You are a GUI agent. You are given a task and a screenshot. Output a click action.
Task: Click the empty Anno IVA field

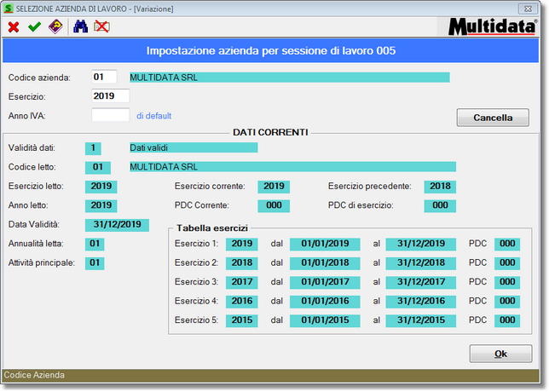click(111, 115)
